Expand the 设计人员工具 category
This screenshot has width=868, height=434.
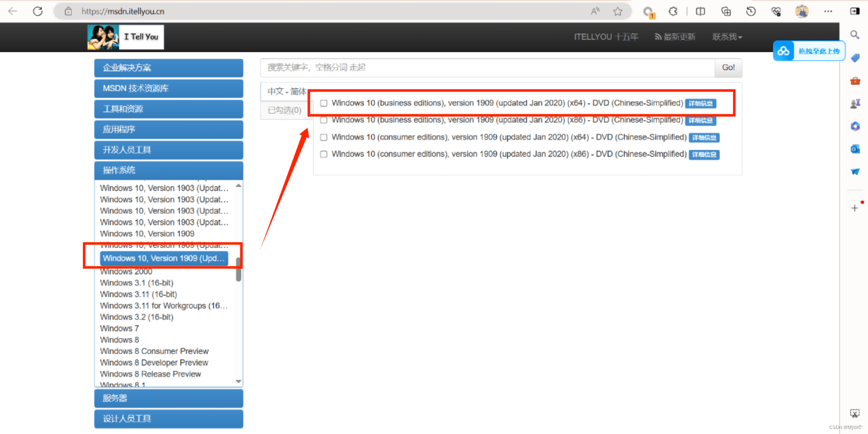pyautogui.click(x=169, y=419)
